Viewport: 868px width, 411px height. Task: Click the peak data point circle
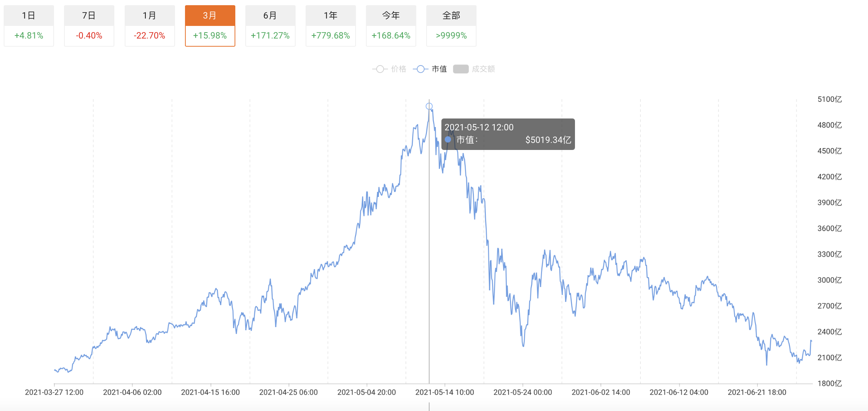coord(429,107)
